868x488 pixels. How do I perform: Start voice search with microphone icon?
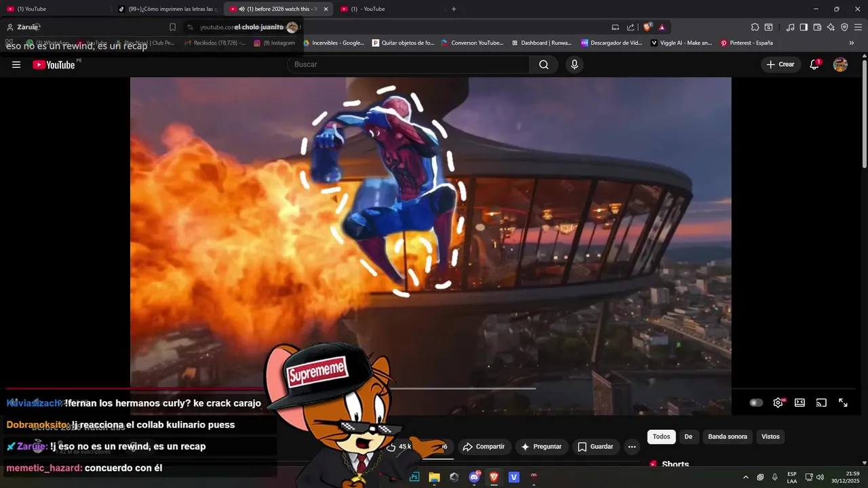(574, 64)
